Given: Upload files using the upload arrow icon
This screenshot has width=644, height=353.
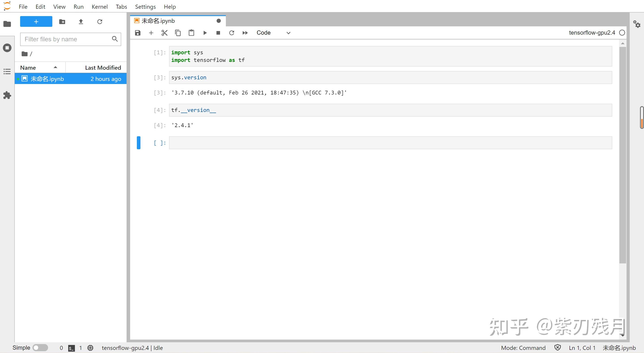Looking at the screenshot, I should coord(81,22).
